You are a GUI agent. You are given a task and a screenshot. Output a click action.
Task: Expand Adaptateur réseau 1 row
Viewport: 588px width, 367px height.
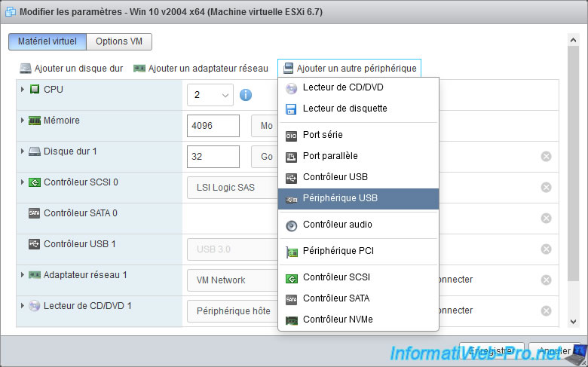(23, 275)
